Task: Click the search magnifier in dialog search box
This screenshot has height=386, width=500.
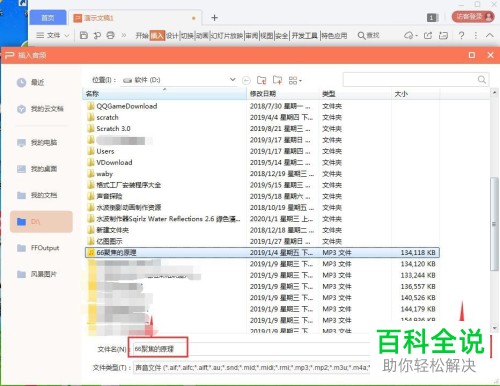Action: pyautogui.click(x=481, y=79)
